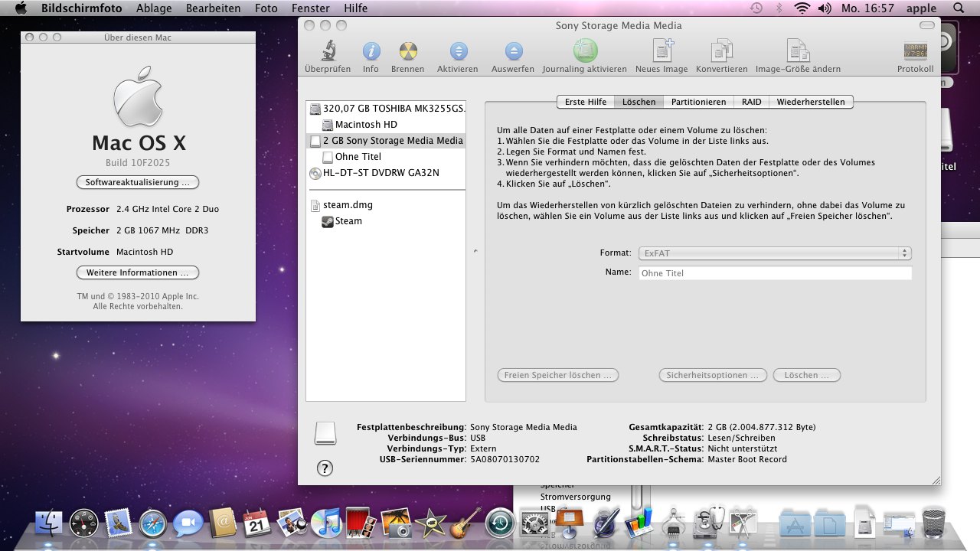The height and width of the screenshot is (551, 980).
Task: Open the Hilfe menu
Action: click(x=356, y=8)
